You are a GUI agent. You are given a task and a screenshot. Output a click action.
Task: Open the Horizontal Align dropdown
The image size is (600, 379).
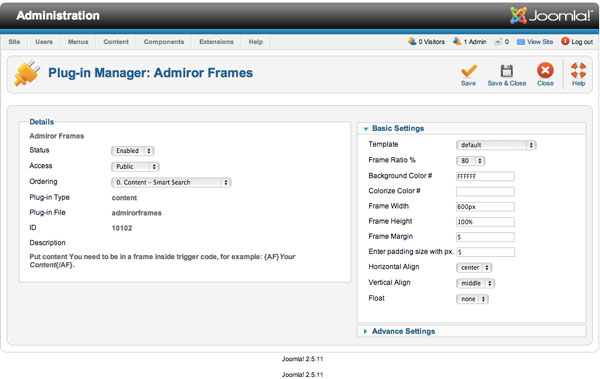[x=474, y=268]
